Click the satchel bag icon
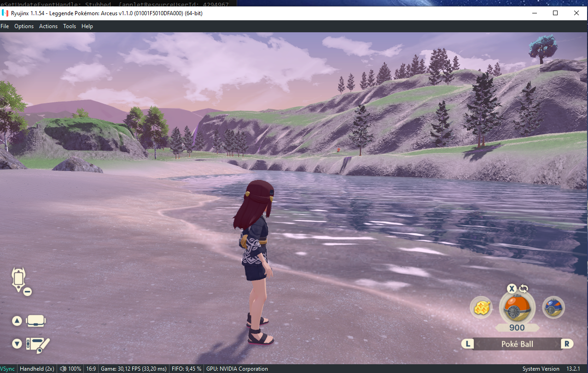 (x=35, y=320)
